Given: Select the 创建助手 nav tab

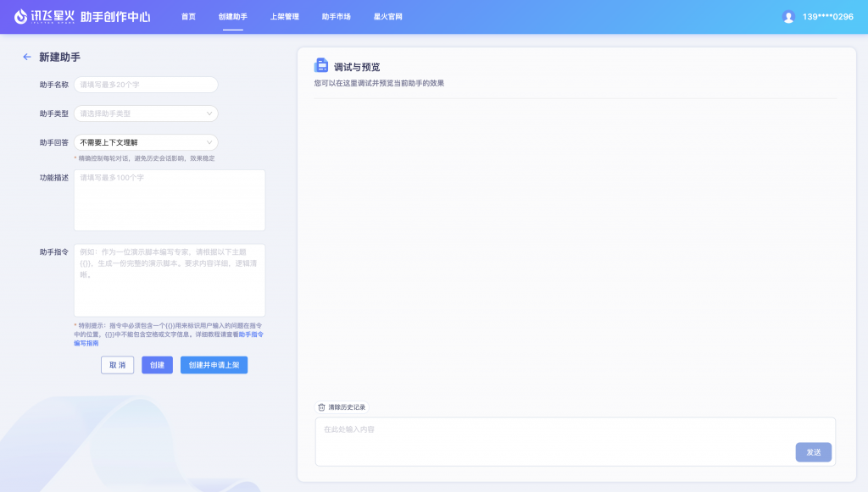Looking at the screenshot, I should 232,15.
